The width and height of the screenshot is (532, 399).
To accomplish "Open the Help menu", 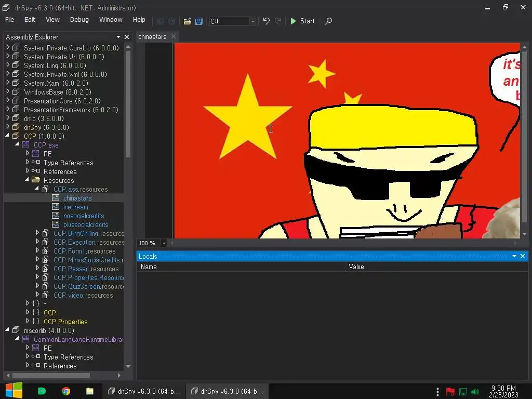I will tap(139, 20).
